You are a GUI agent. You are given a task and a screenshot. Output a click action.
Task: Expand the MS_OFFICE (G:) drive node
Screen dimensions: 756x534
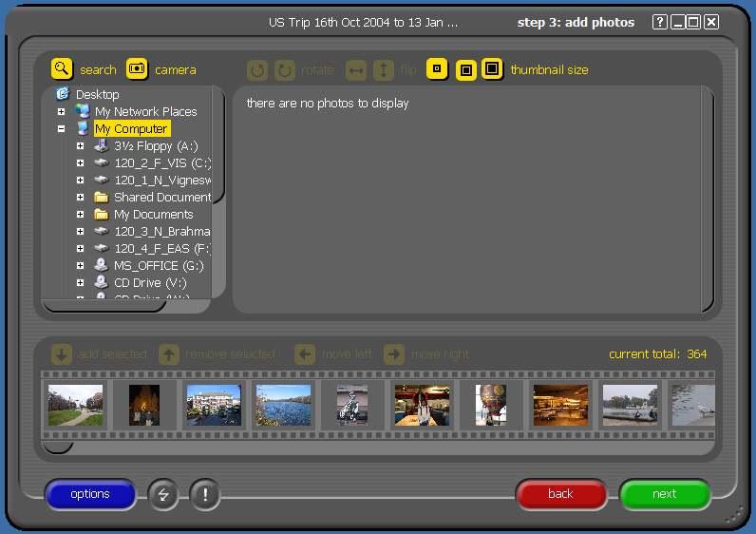point(81,266)
